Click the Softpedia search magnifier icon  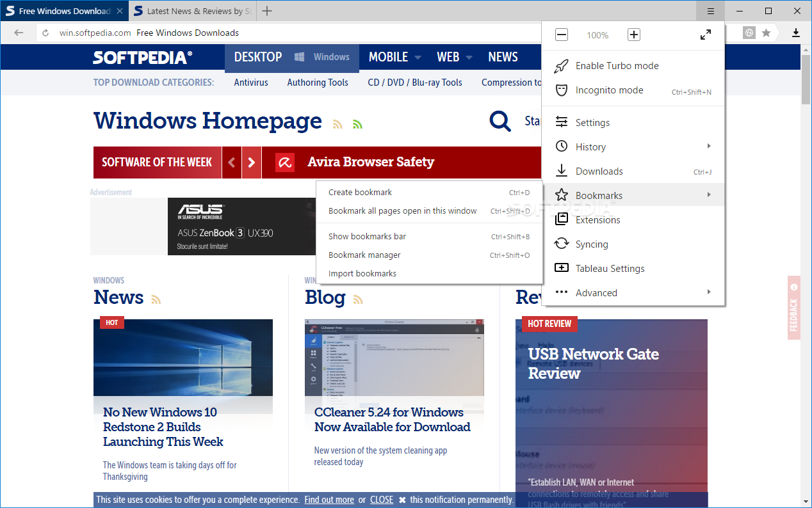coord(499,120)
